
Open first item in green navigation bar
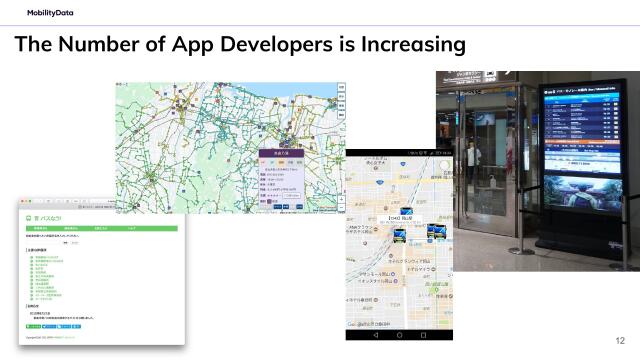(x=40, y=229)
